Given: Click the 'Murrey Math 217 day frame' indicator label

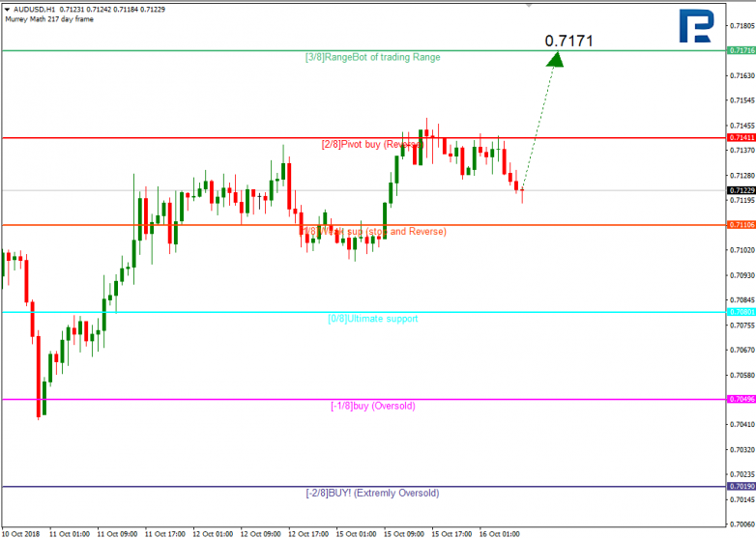Looking at the screenshot, I should coord(49,19).
